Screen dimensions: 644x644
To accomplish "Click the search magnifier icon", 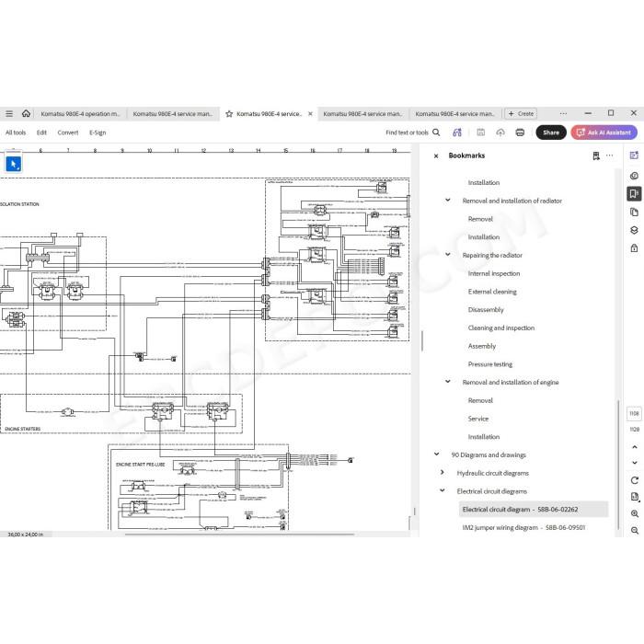I will 436,132.
